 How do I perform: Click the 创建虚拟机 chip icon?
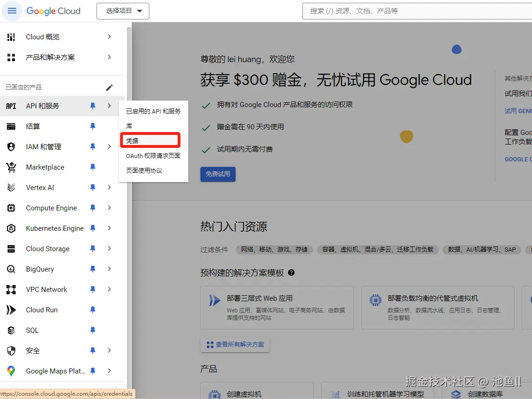(214, 394)
